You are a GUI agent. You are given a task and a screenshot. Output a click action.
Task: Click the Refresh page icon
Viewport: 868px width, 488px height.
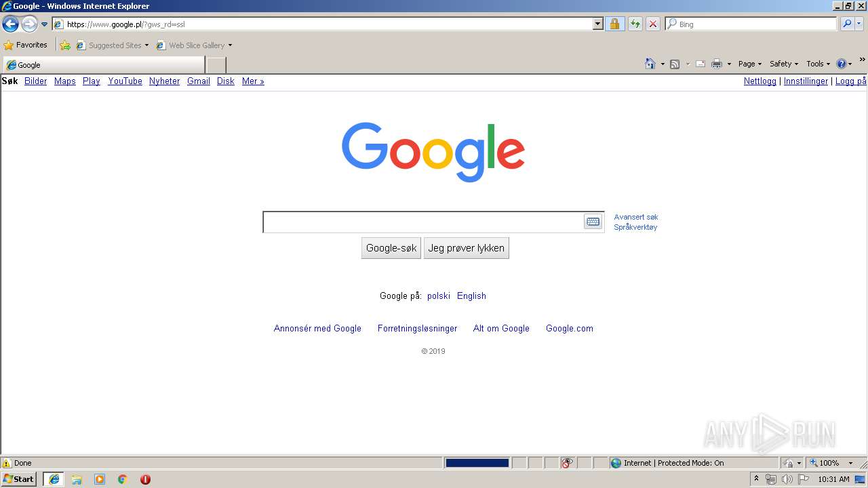point(635,24)
